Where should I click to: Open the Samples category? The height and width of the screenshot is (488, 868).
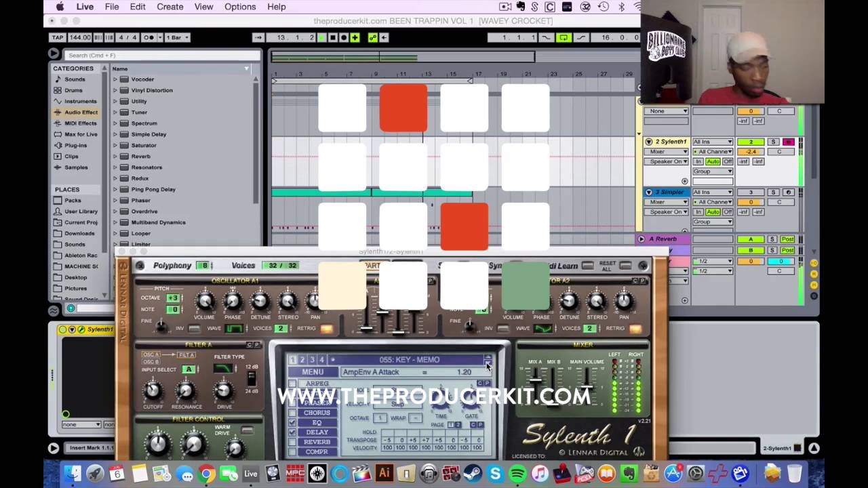(x=76, y=167)
